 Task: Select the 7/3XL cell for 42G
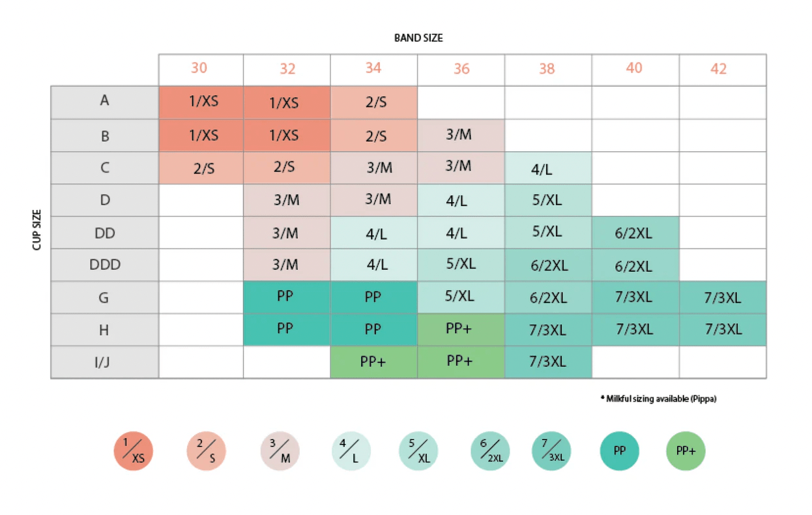pos(722,297)
